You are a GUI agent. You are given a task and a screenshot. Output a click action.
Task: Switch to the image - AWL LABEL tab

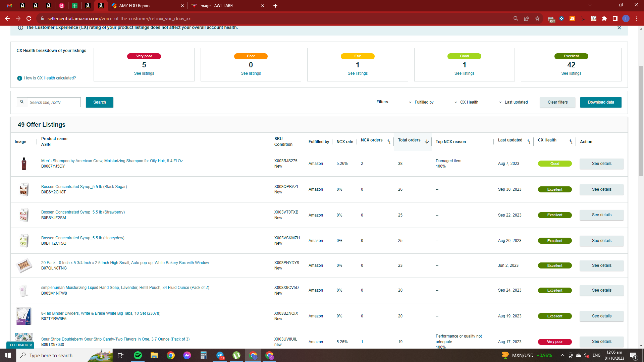[228, 6]
